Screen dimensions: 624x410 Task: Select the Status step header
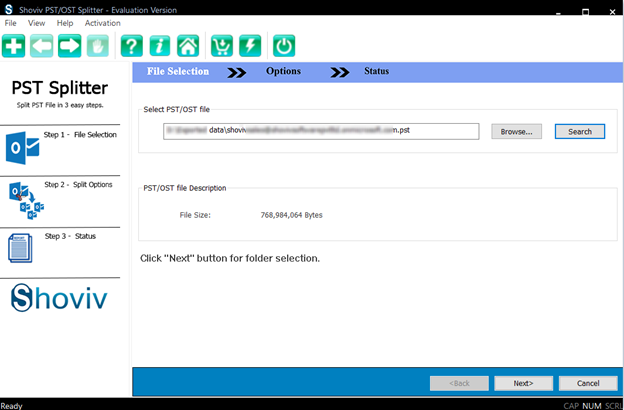376,71
